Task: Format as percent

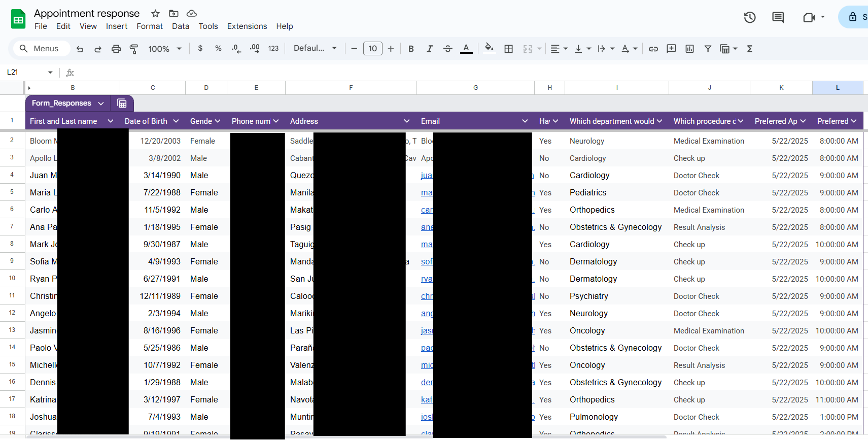Action: [x=218, y=48]
